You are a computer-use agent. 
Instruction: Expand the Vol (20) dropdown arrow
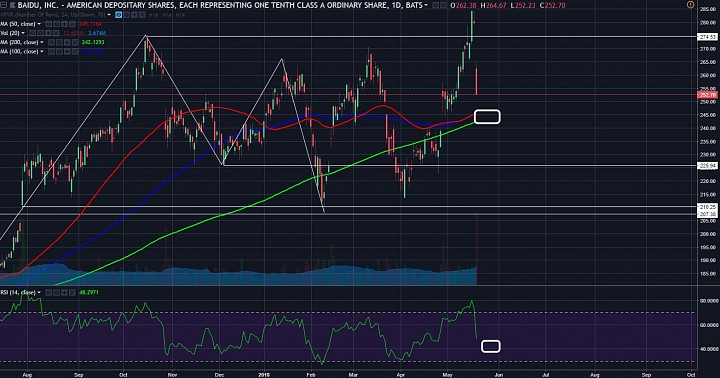click(x=23, y=33)
